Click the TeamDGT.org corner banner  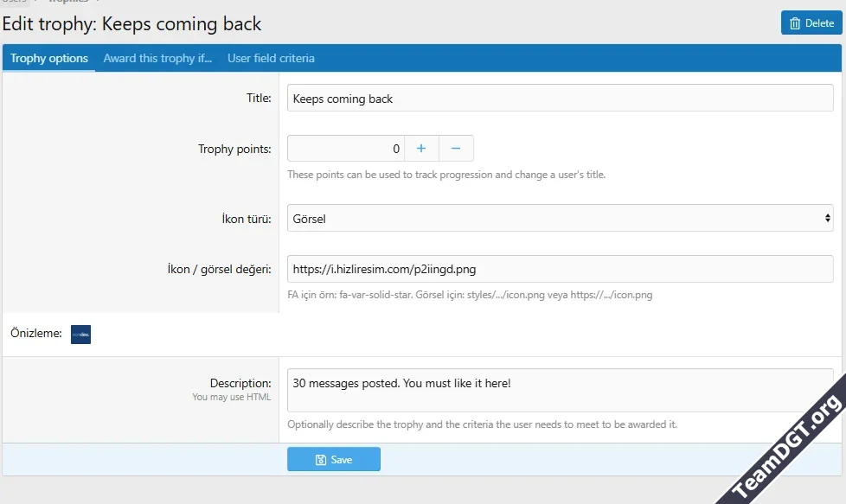click(787, 450)
